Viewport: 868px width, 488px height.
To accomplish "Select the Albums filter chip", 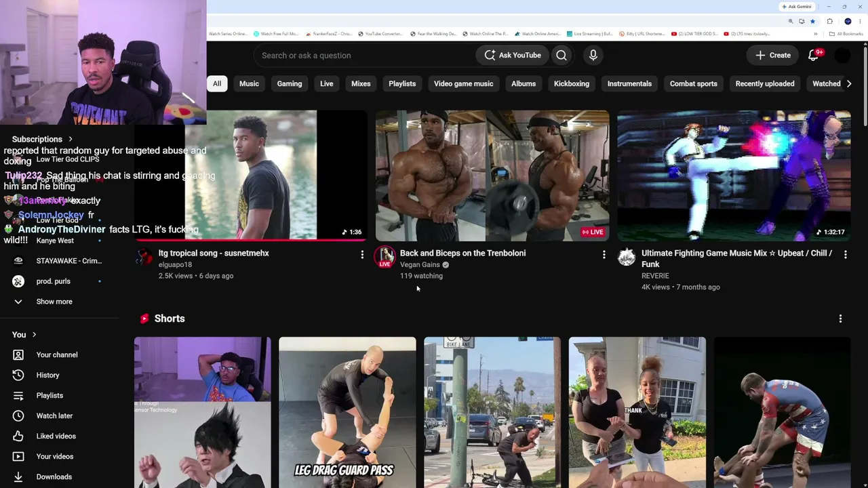I will pos(524,84).
